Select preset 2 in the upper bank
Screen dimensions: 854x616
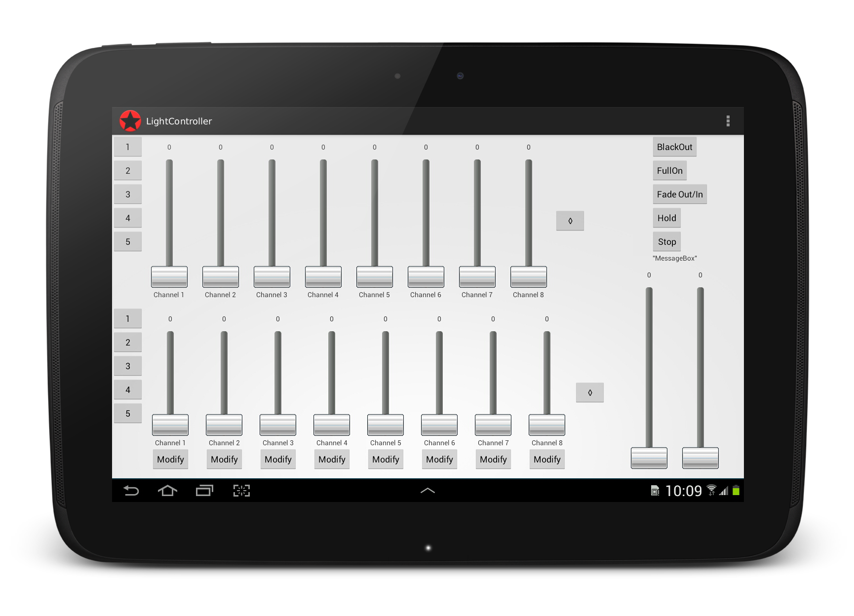pos(128,171)
